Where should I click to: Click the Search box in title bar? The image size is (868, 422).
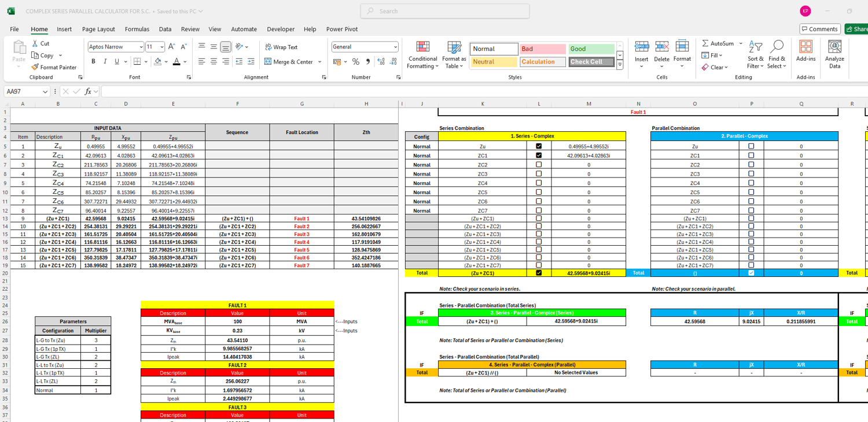coord(445,11)
